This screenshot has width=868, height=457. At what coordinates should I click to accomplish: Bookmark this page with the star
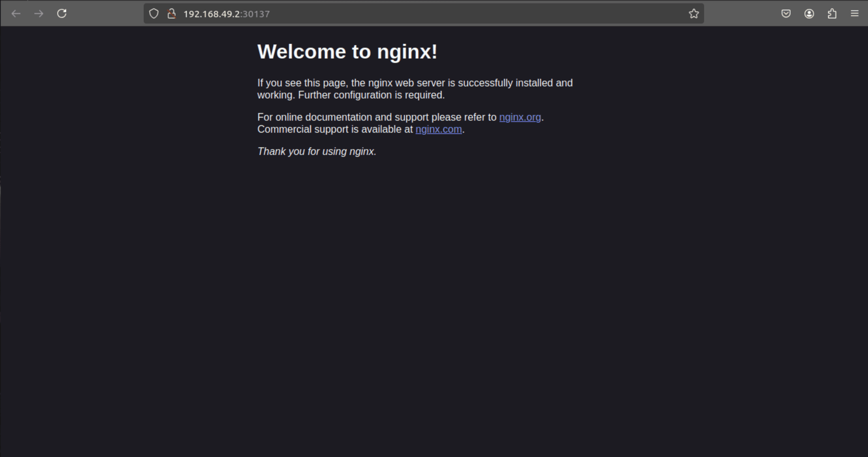[x=693, y=14]
